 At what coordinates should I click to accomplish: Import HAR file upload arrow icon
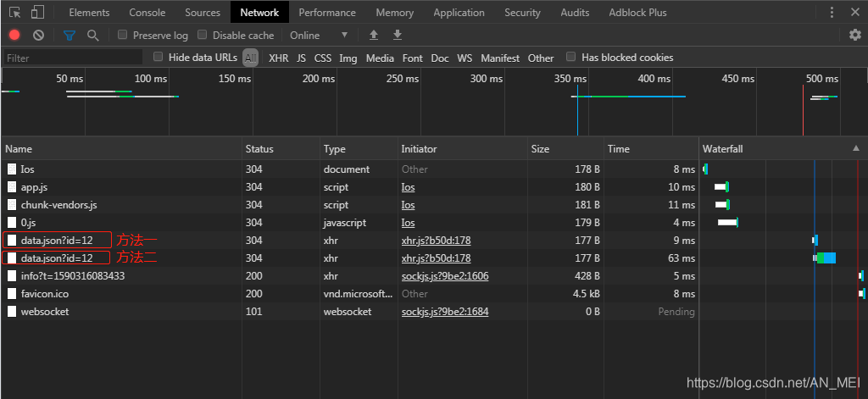pos(374,36)
